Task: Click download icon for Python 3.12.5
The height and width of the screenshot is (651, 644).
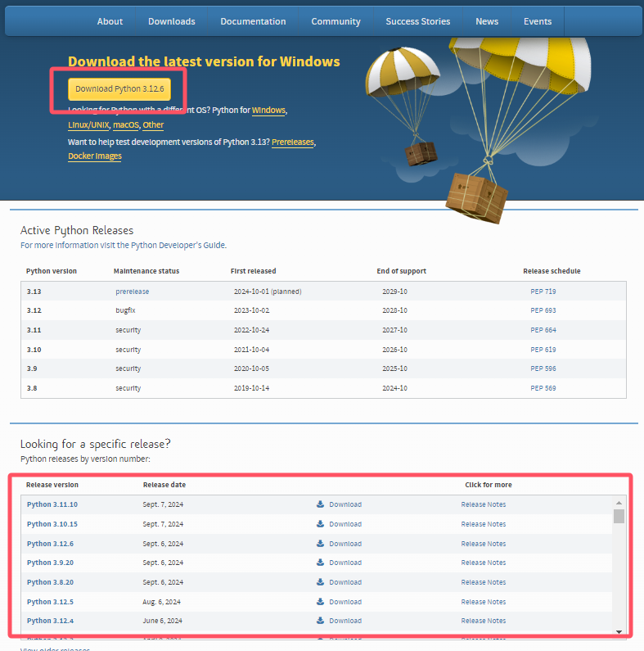Action: coord(320,601)
